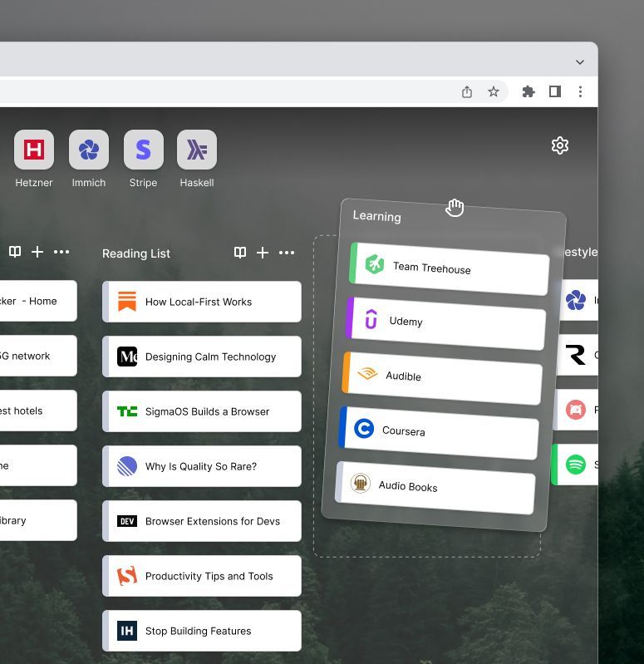The height and width of the screenshot is (664, 644).
Task: Add a bookmark to the left column
Action: coord(37,252)
